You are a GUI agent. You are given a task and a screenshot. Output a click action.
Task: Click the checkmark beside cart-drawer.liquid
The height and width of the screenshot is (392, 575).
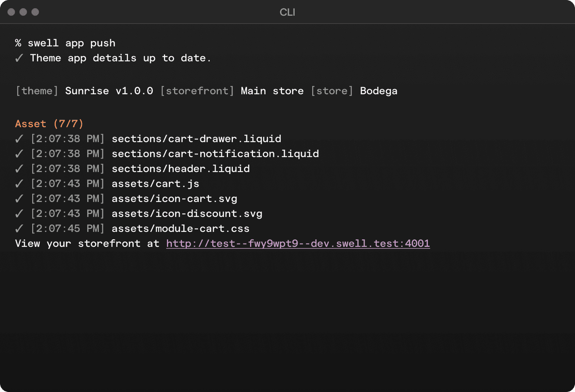19,139
